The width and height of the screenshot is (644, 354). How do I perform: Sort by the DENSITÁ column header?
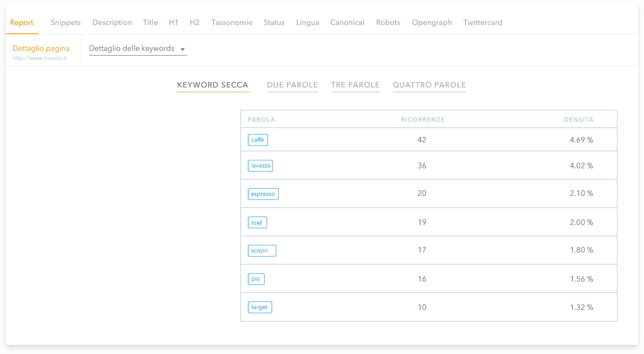[579, 120]
